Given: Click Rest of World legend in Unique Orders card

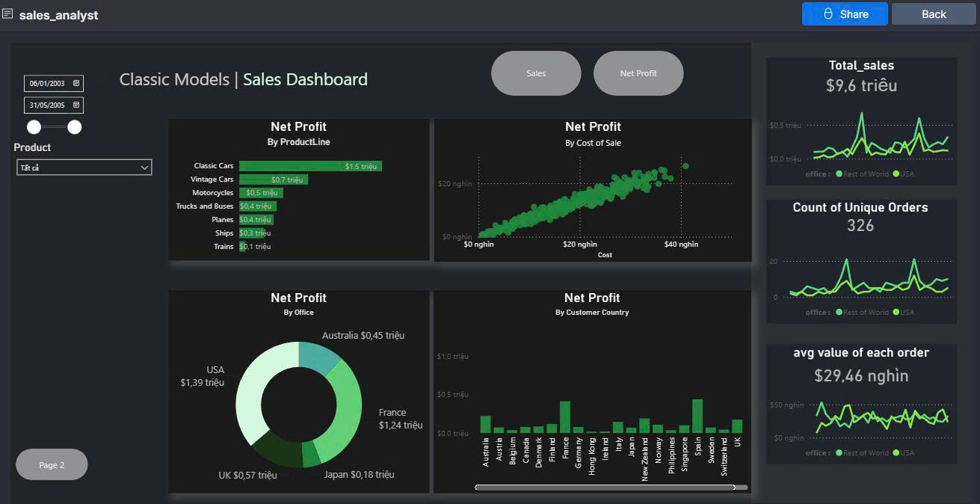Looking at the screenshot, I should tap(863, 313).
